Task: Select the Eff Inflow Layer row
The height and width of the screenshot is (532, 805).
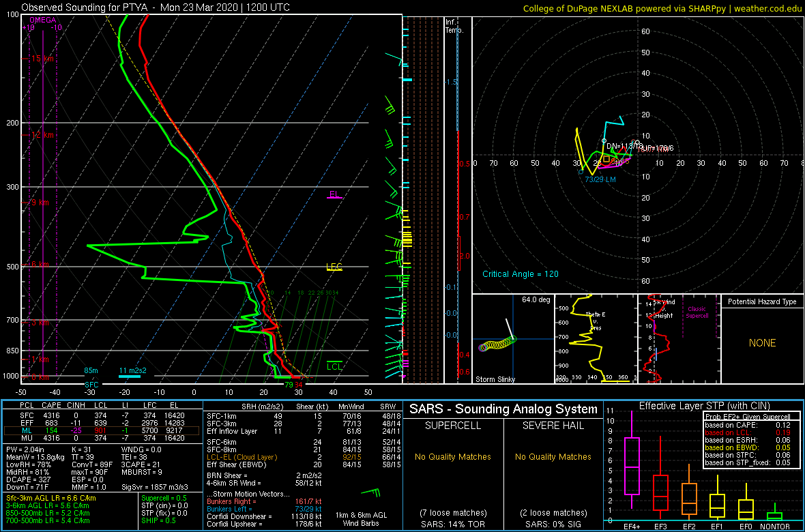Action: pyautogui.click(x=302, y=430)
